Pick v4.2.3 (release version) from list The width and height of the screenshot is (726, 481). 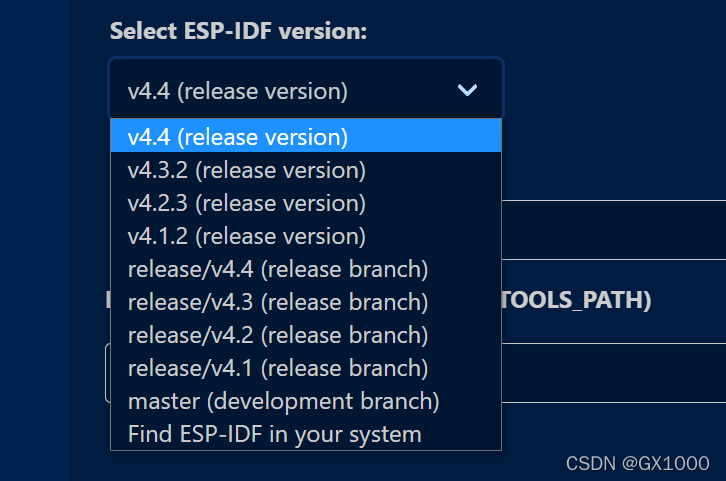(x=306, y=202)
